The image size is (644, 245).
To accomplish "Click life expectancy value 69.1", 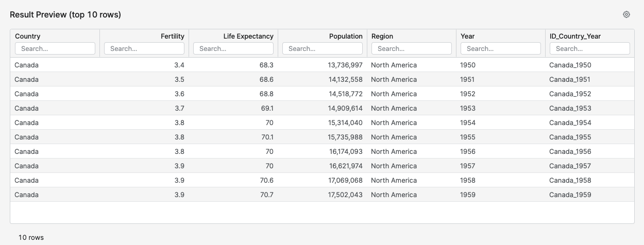I will 267,108.
